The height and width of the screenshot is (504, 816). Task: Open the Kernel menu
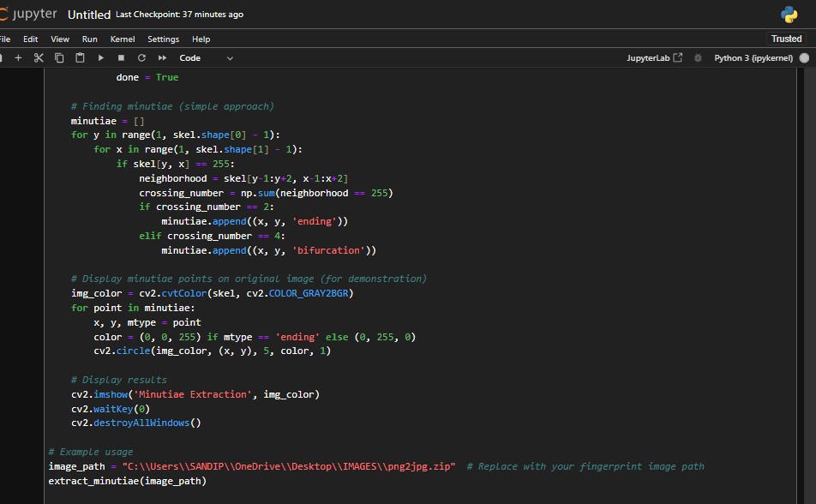click(x=123, y=39)
